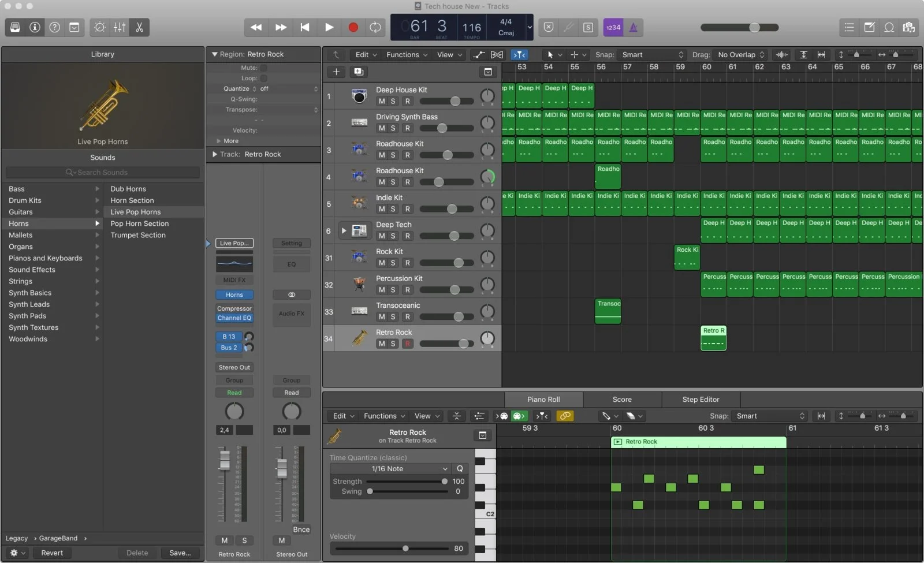
Task: Click the metronome icon
Action: (633, 27)
